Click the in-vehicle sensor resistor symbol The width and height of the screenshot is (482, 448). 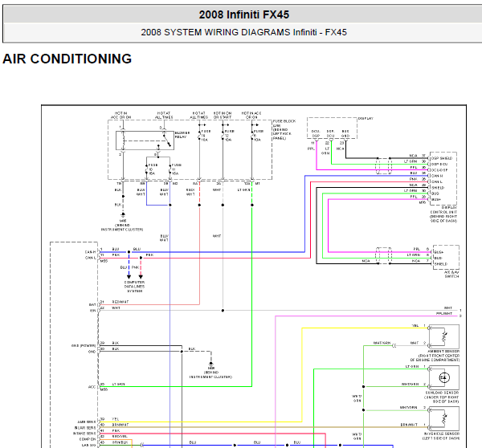pyautogui.click(x=443, y=419)
